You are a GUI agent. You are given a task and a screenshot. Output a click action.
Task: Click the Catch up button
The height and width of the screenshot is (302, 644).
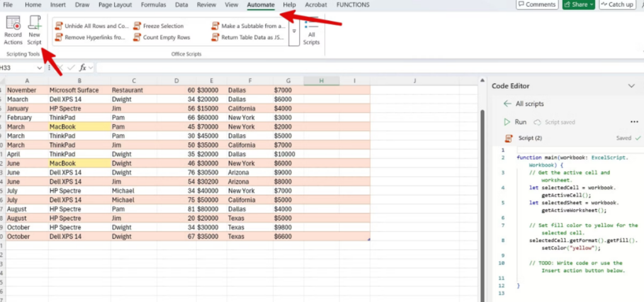pos(618,4)
